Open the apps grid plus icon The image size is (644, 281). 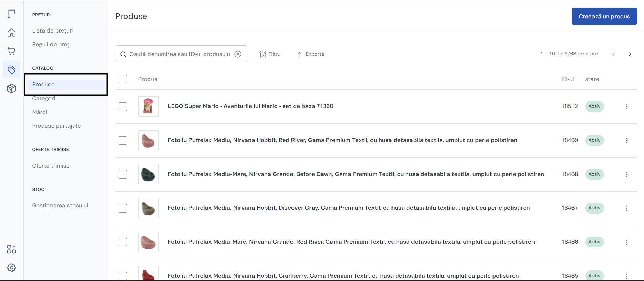(12, 249)
